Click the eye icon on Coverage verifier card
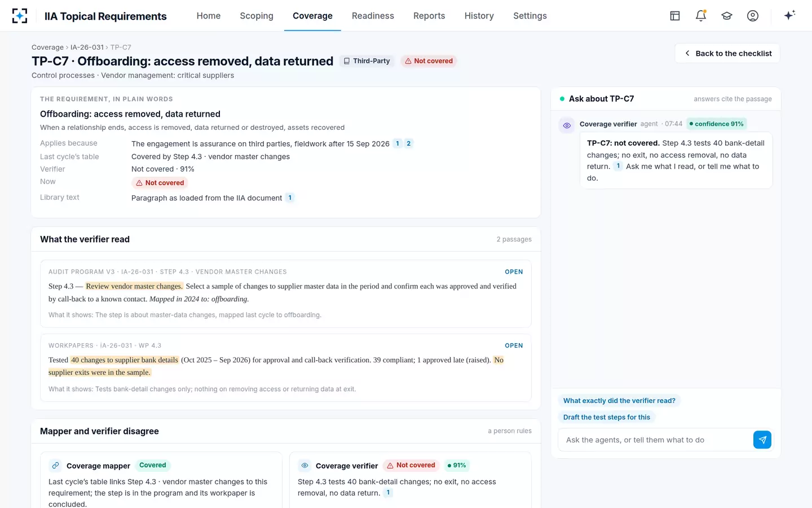This screenshot has height=508, width=812. [304, 466]
